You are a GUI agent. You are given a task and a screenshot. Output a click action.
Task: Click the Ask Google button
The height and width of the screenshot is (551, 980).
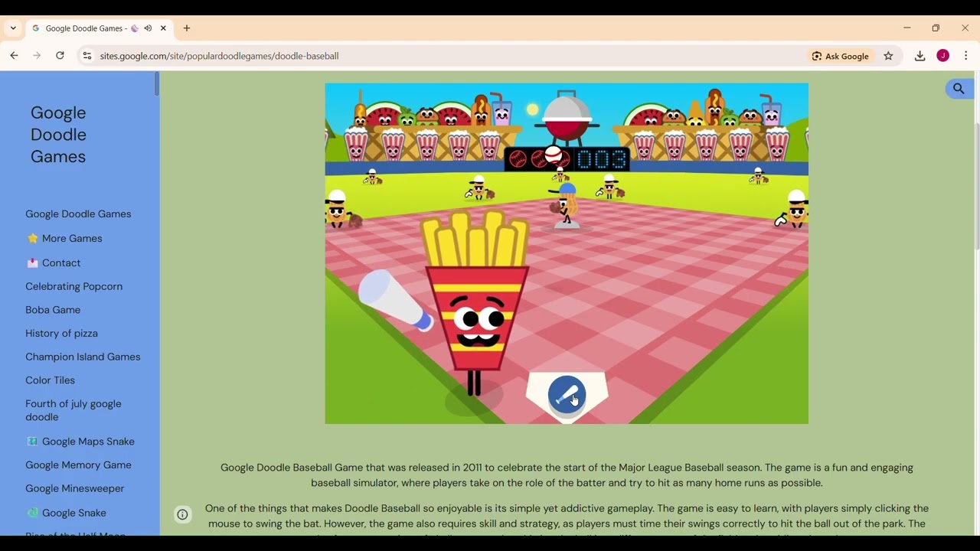point(840,56)
